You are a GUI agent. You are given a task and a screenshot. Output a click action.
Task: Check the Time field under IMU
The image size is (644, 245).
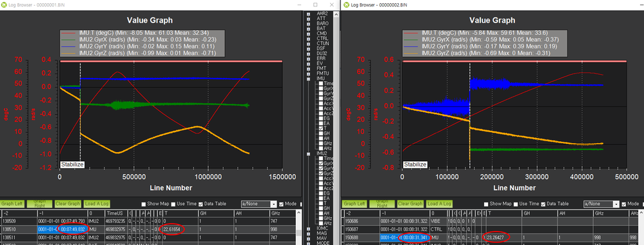321,83
